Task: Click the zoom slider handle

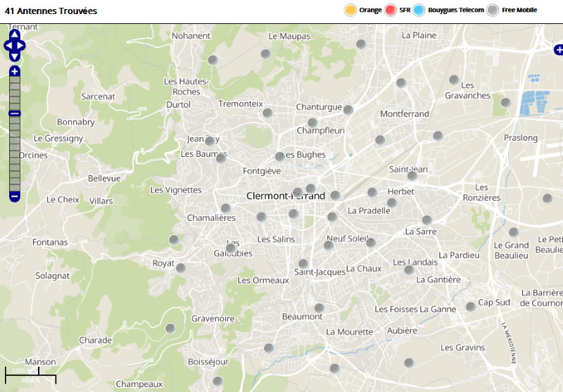Action: [x=15, y=113]
